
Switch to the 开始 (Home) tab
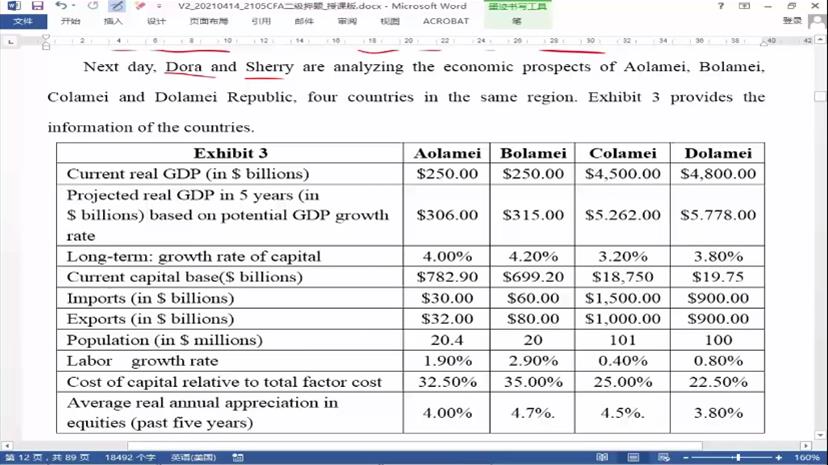70,21
